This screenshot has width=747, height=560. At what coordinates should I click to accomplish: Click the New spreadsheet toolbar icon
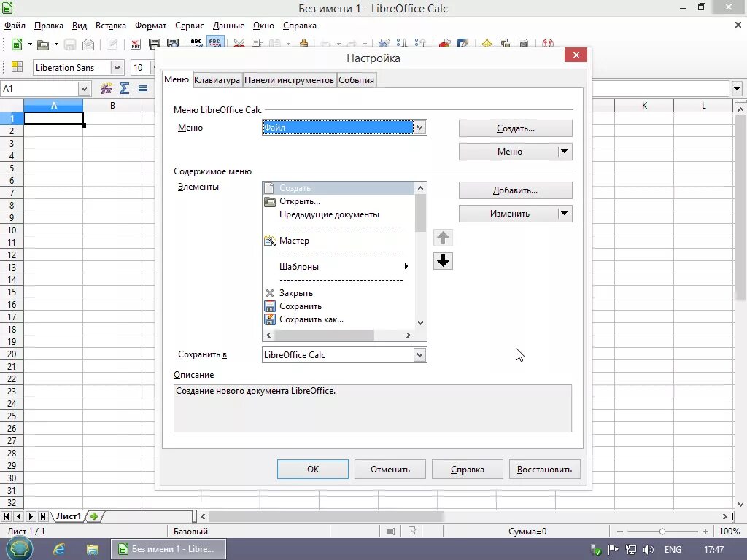pos(17,44)
